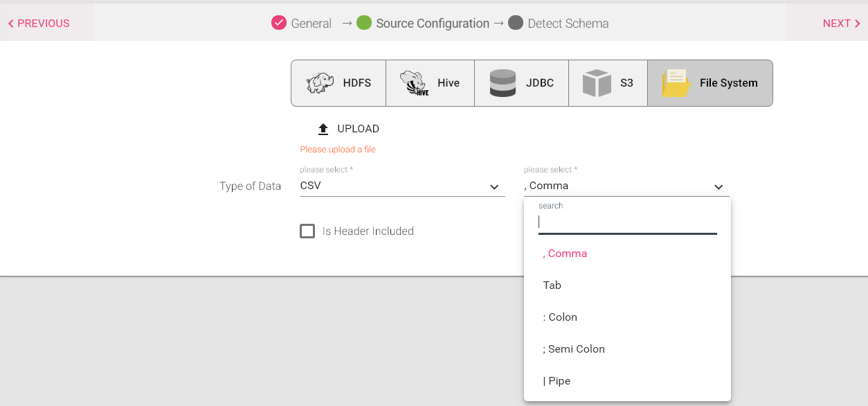Screen dimensions: 868x406
Task: Choose the Tab delimiter option
Action: 552,285
